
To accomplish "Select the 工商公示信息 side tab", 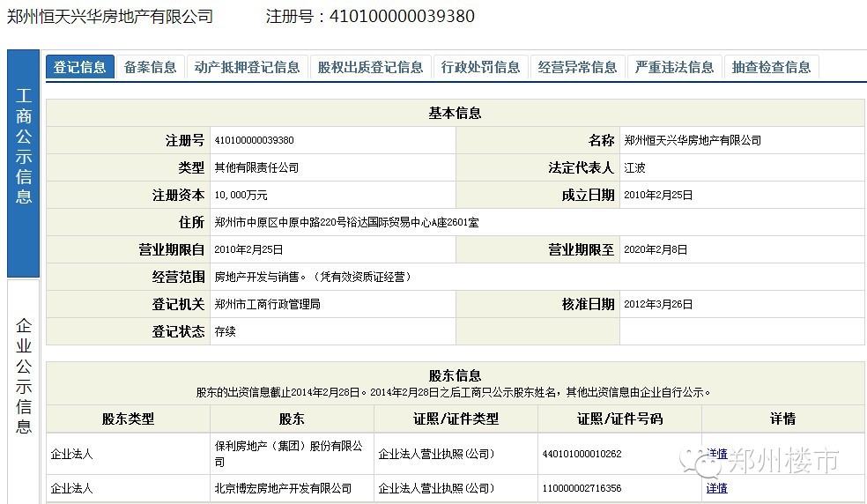I will [x=23, y=163].
